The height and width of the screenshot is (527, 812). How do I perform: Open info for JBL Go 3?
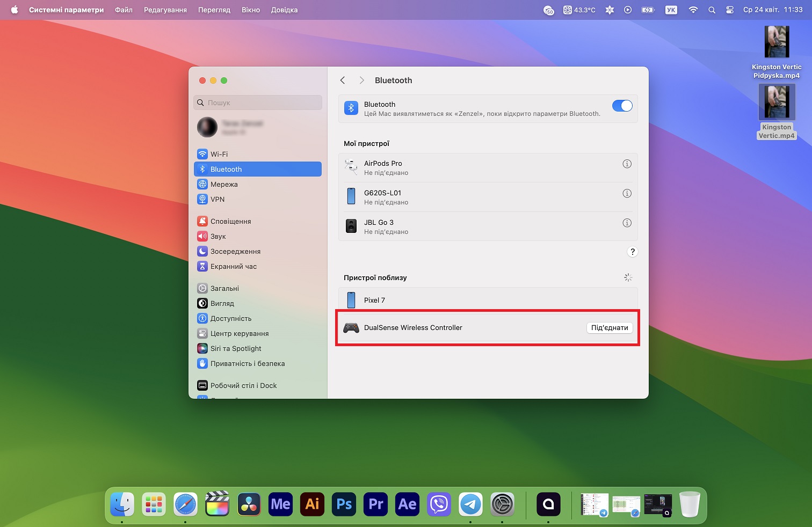(627, 223)
